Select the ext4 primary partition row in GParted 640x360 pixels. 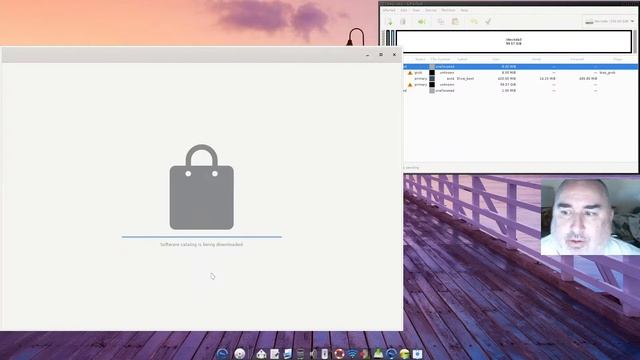(x=520, y=78)
